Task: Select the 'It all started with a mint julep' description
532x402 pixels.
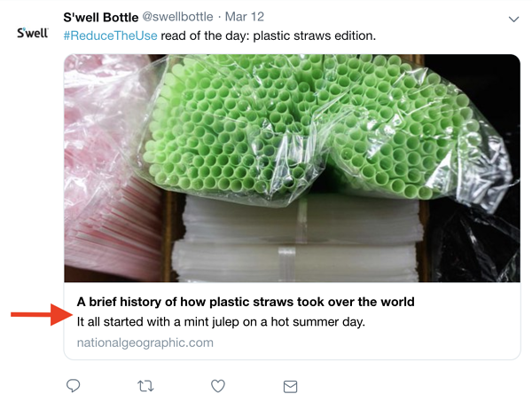Action: [221, 321]
